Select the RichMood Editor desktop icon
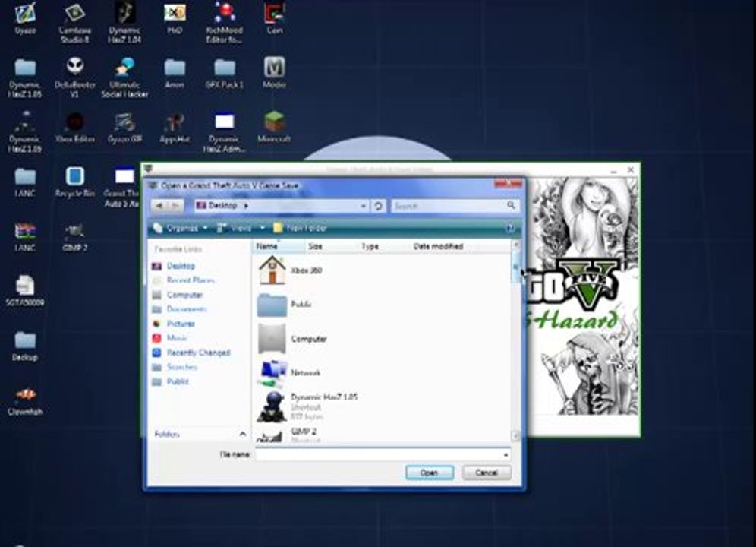 (225, 22)
